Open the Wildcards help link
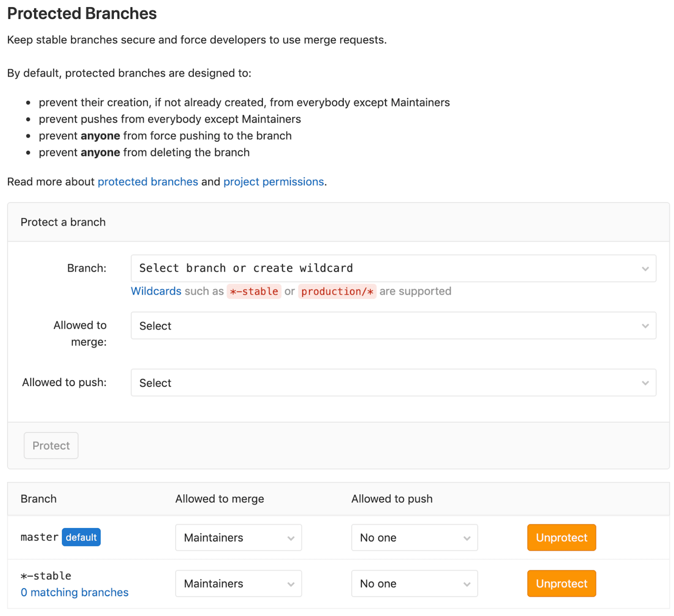The image size is (674, 616). tap(156, 291)
